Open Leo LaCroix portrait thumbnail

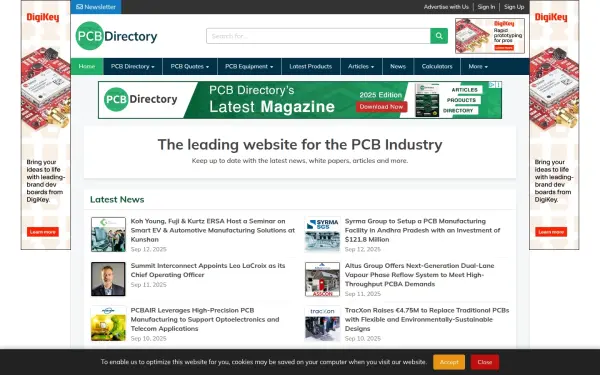point(108,279)
